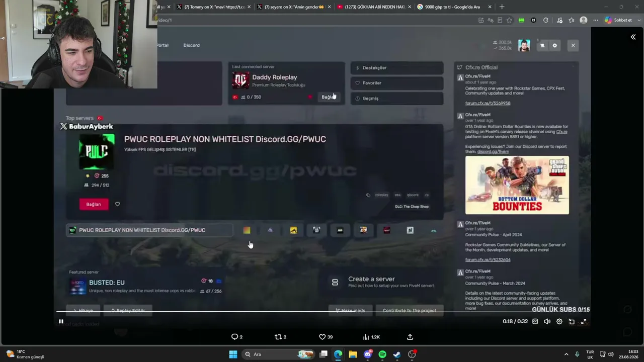Select the black 'N' server icon in carousel
Screen dimensions: 644x362
click(x=410, y=230)
